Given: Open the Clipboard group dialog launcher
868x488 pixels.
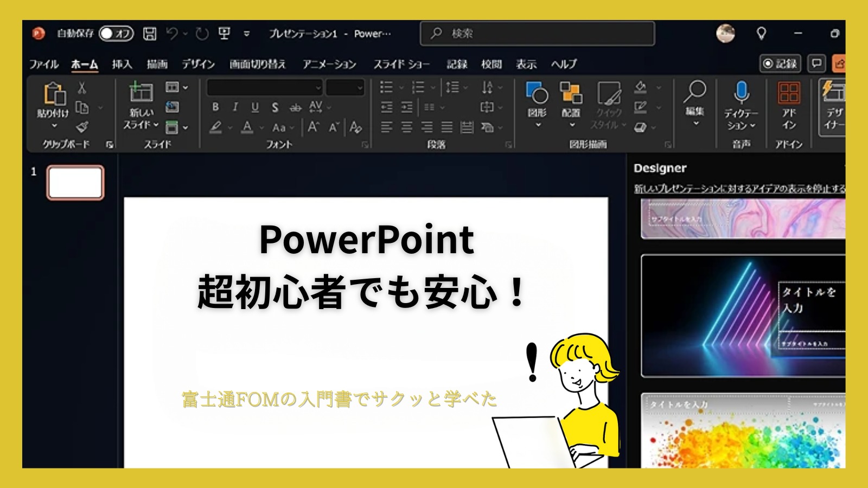Looking at the screenshot, I should 110,145.
